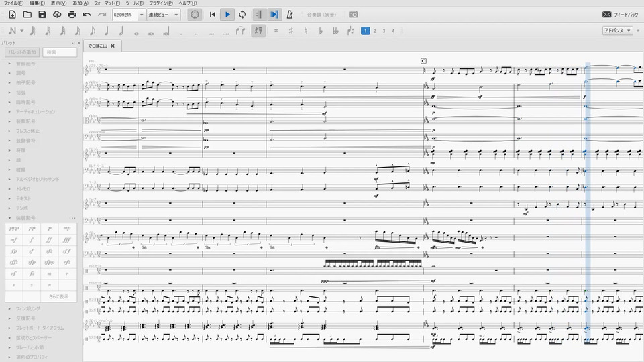Viewport: 644px width, 362px height.
Task: Create a new score with the toolbar icon
Action: coord(12,15)
